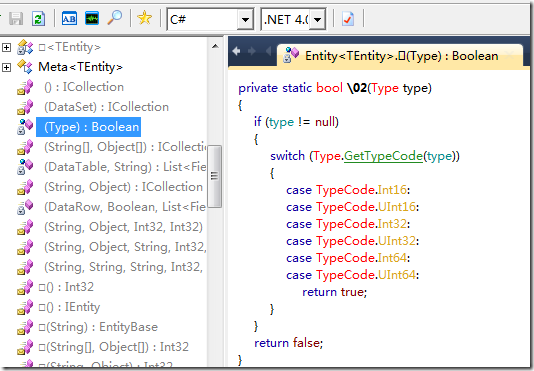Click the magnifying glass search icon
The height and width of the screenshot is (371, 534).
115,18
